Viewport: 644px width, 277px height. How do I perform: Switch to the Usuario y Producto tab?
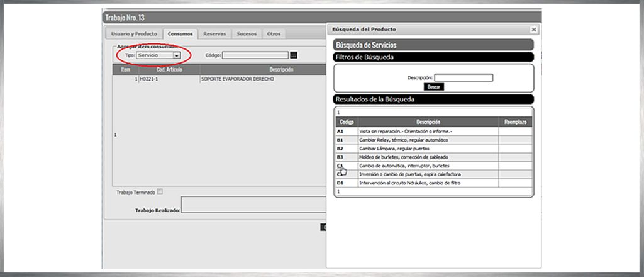pos(133,34)
